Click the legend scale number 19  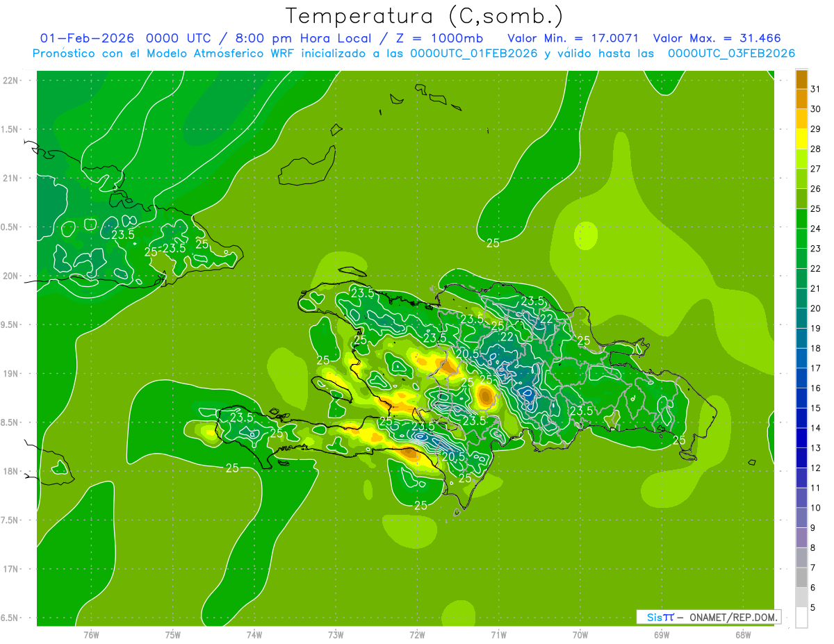click(x=815, y=329)
